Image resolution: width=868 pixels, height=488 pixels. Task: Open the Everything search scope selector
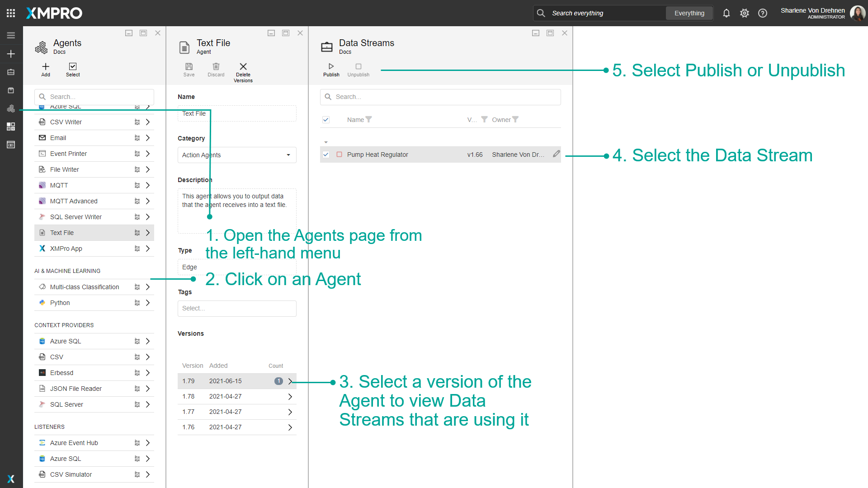[689, 13]
